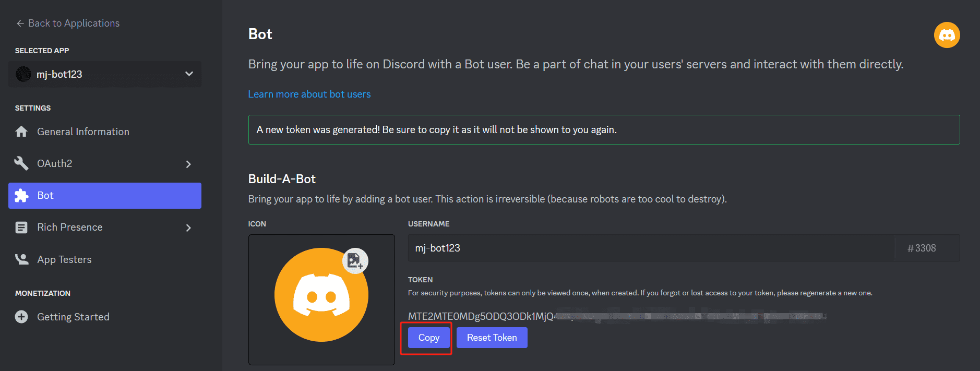The height and width of the screenshot is (371, 980).
Task: Click the home icon beside General Information
Action: 21,131
